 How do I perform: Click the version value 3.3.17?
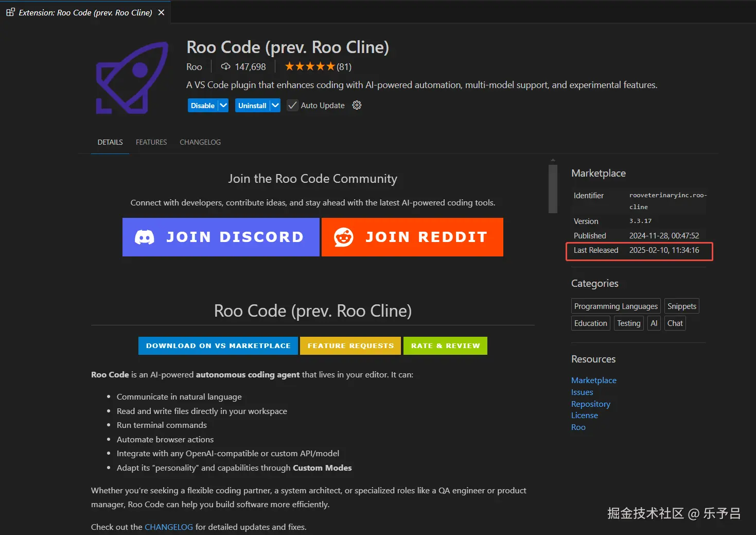tap(640, 221)
